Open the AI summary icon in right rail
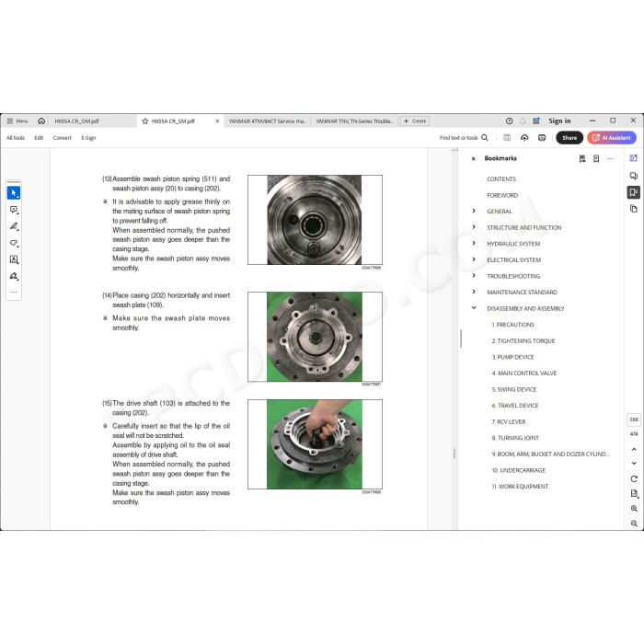644x644 pixels. [x=633, y=158]
